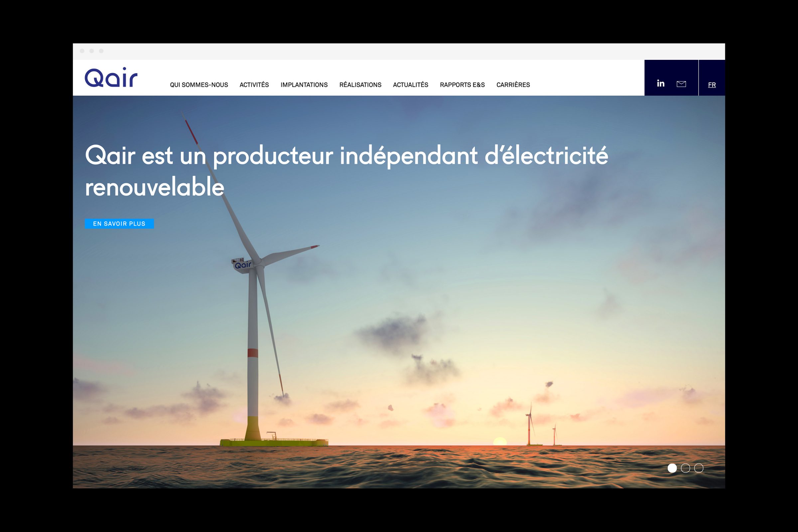
Task: Expand the IMPLANTATIONS navigation menu
Action: (x=304, y=85)
